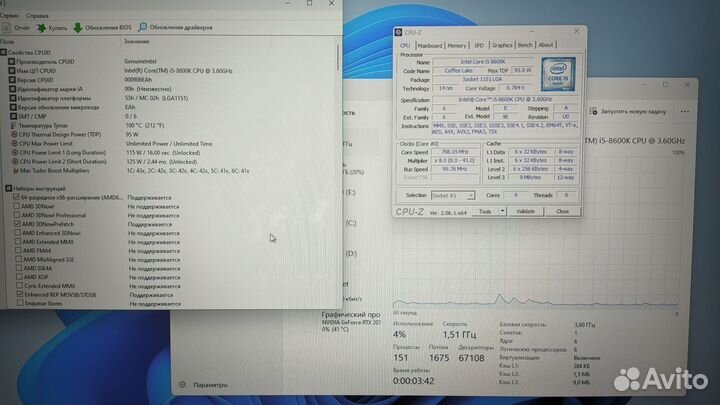Click the Validate button in CPU-Z
This screenshot has height=405, width=720.
[525, 211]
